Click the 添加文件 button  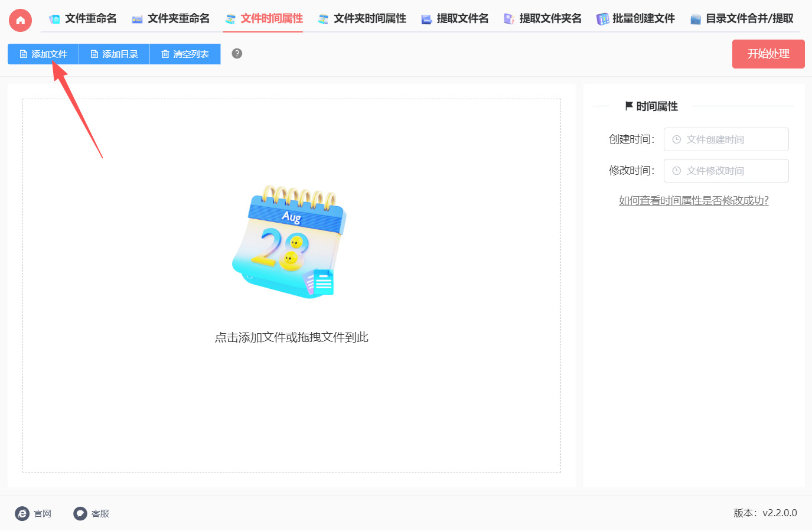[x=43, y=54]
